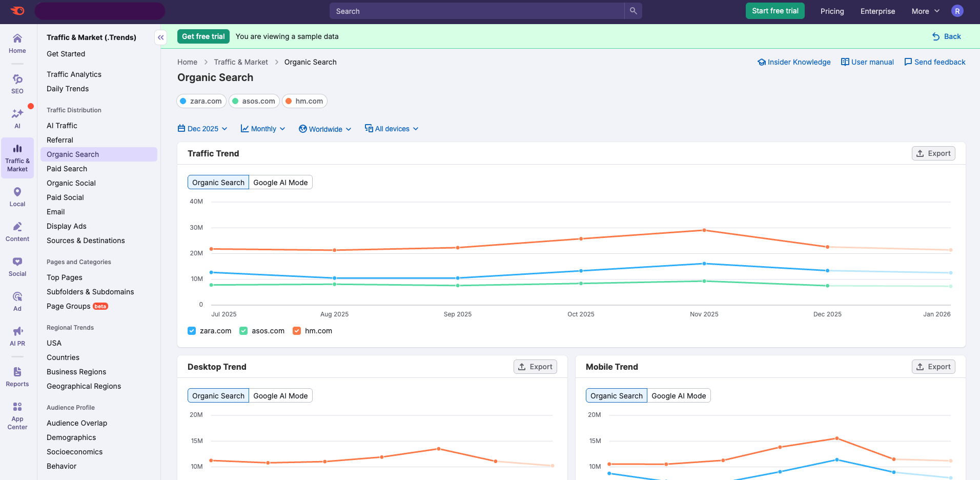Open the Ad toolkit icon
Viewport: 980px width, 480px height.
click(x=17, y=302)
